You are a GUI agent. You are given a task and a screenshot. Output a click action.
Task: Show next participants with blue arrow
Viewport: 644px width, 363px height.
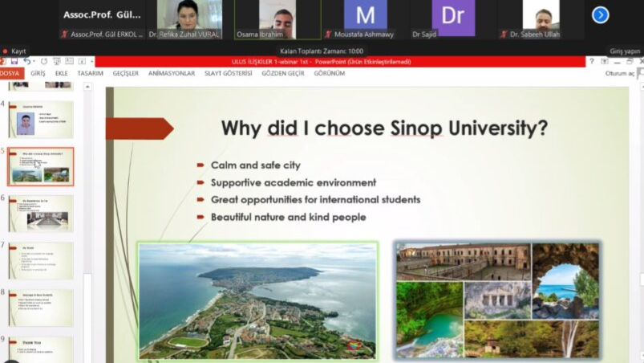[600, 15]
